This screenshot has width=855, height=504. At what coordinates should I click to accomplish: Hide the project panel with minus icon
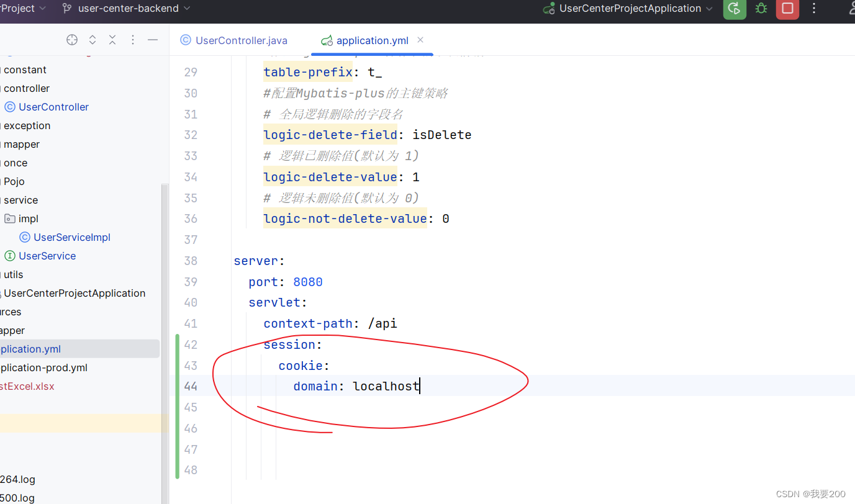[x=153, y=40]
